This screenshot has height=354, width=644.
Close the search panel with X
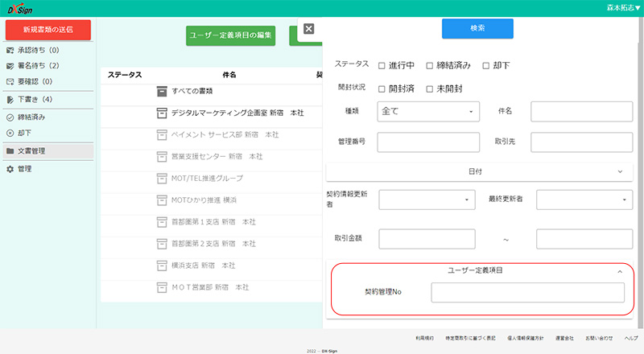[x=308, y=28]
